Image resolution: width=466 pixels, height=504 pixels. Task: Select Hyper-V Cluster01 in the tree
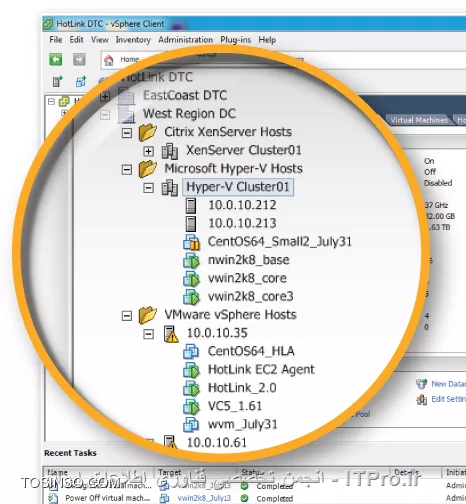[238, 187]
